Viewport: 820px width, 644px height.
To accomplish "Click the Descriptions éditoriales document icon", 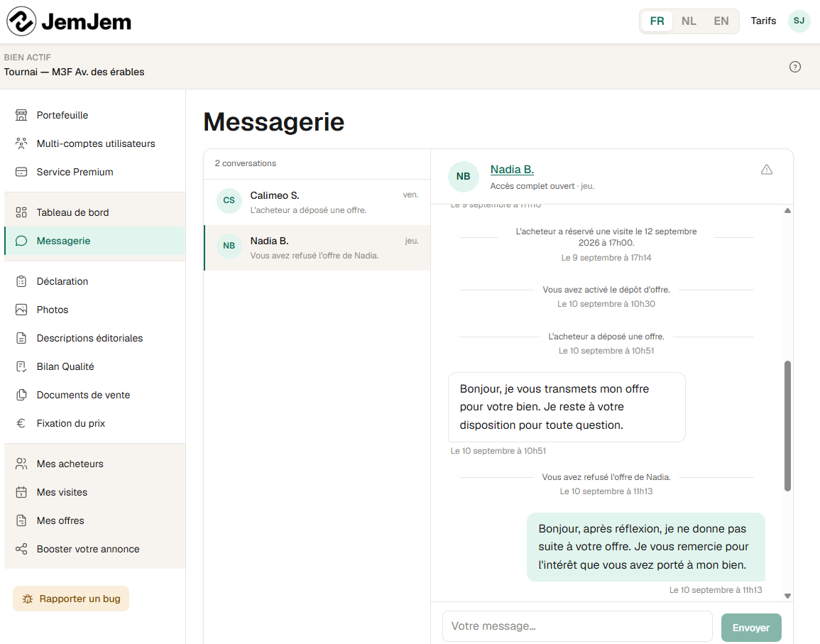I will coord(21,338).
